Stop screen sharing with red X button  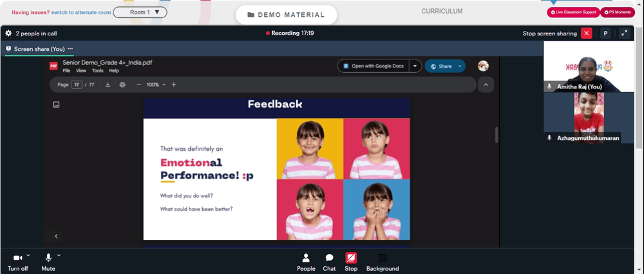click(x=587, y=34)
